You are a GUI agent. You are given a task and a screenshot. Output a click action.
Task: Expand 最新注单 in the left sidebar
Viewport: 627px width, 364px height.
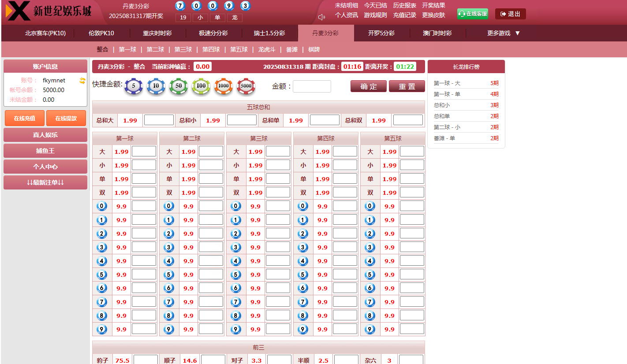click(x=45, y=182)
